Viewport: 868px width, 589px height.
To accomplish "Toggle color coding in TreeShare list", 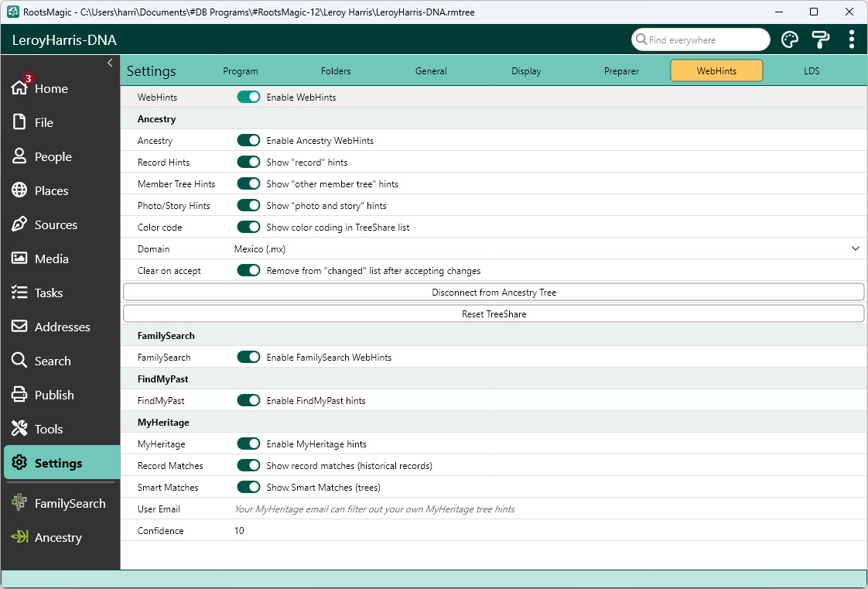I will coord(248,227).
